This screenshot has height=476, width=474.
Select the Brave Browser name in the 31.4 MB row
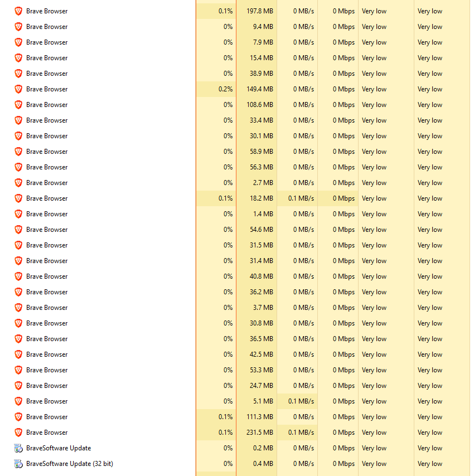click(47, 261)
